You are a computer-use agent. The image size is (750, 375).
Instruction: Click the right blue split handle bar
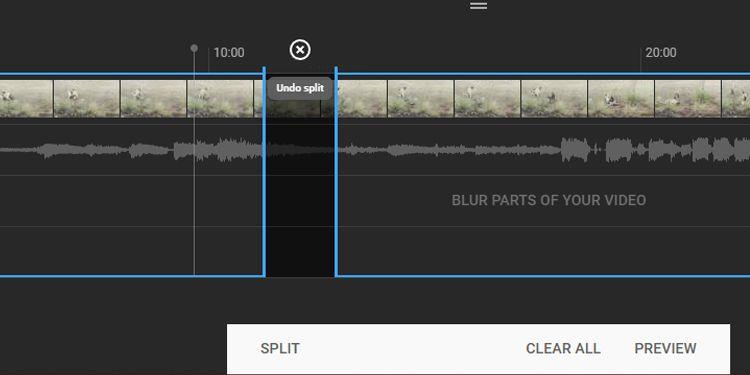point(336,171)
